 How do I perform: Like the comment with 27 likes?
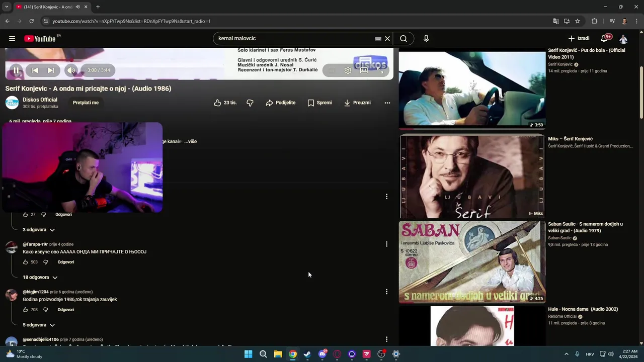[26, 215]
